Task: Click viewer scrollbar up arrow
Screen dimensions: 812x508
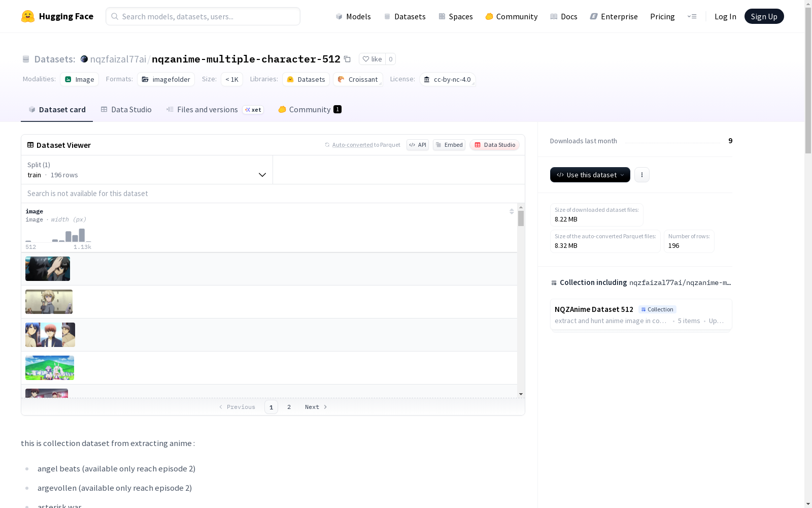Action: pos(521,207)
